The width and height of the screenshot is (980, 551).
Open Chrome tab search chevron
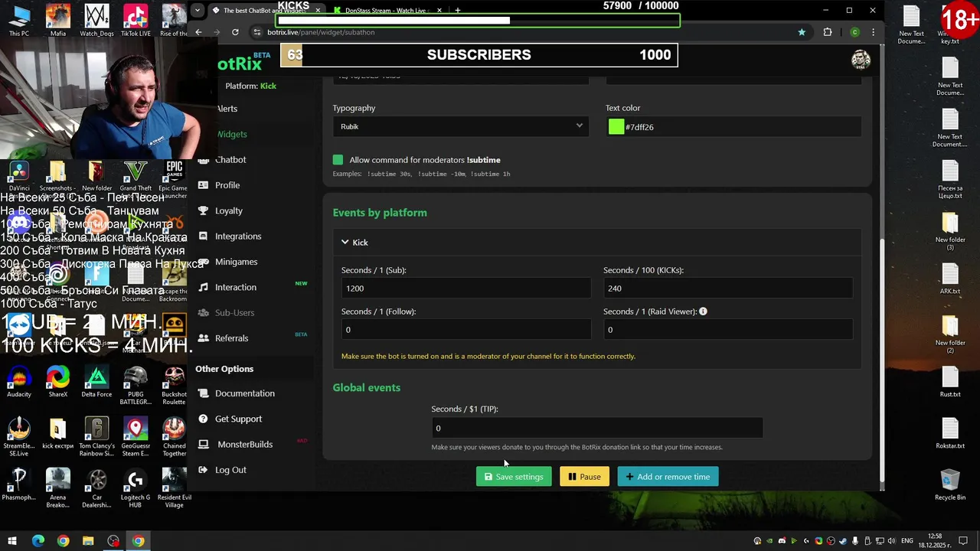(198, 10)
